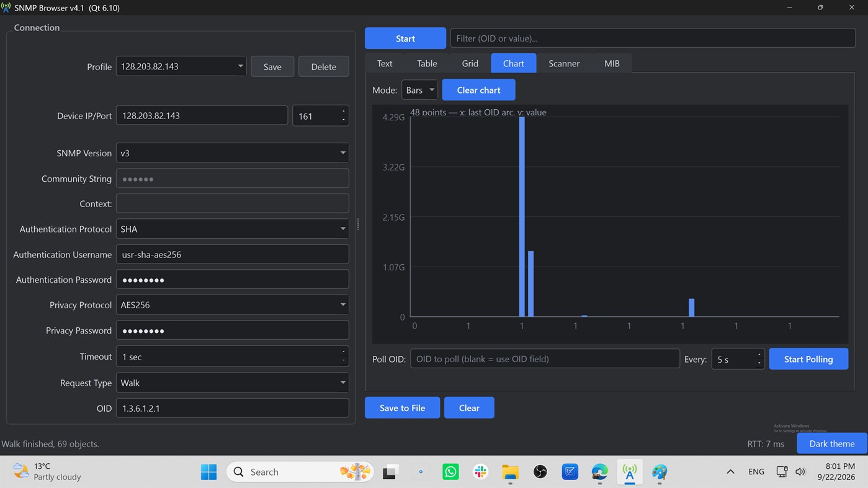Open the chart Mode dropdown showing Bars

coord(419,90)
